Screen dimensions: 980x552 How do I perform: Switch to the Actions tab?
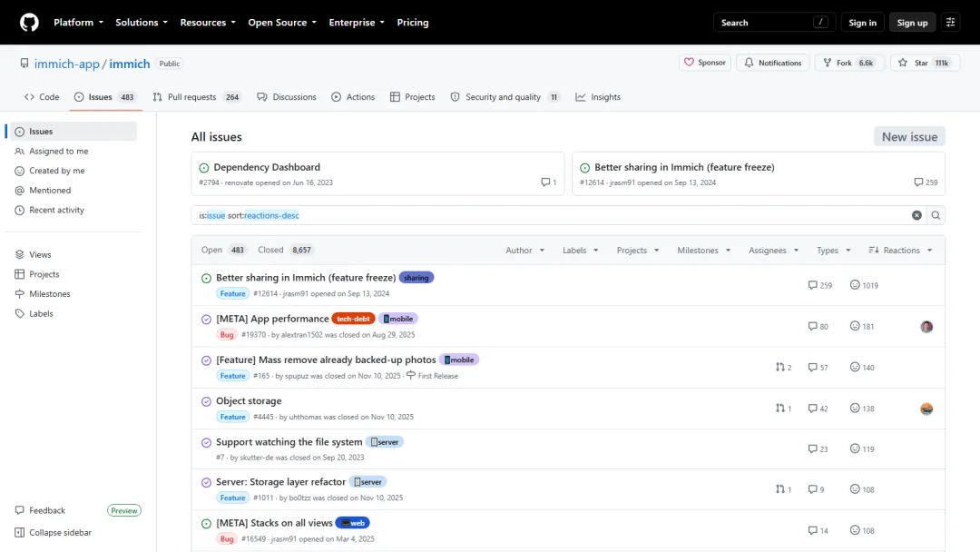pos(353,97)
